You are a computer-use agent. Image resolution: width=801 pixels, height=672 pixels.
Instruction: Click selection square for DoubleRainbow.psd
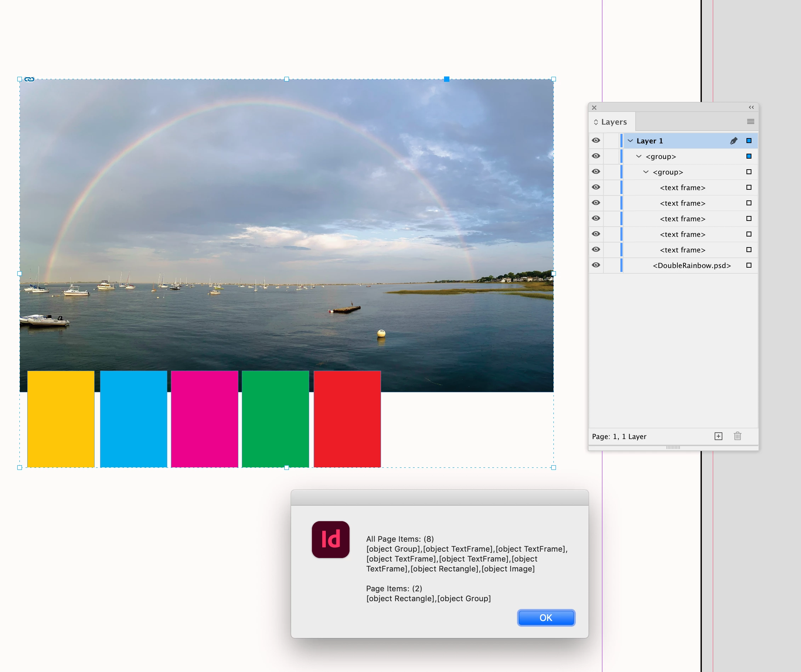(x=749, y=265)
